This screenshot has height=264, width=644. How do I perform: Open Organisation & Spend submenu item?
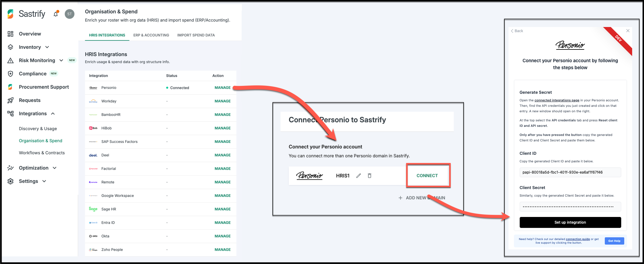pyautogui.click(x=41, y=141)
